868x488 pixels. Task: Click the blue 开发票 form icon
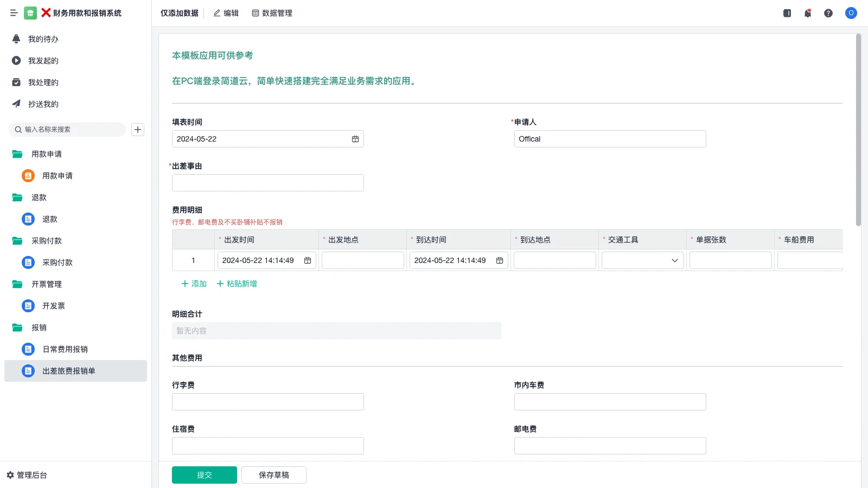pos(28,306)
